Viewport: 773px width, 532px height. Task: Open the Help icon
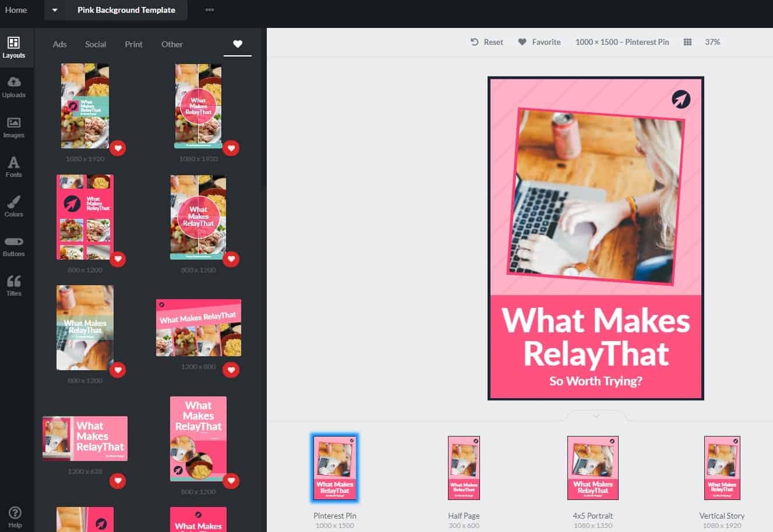tap(15, 517)
